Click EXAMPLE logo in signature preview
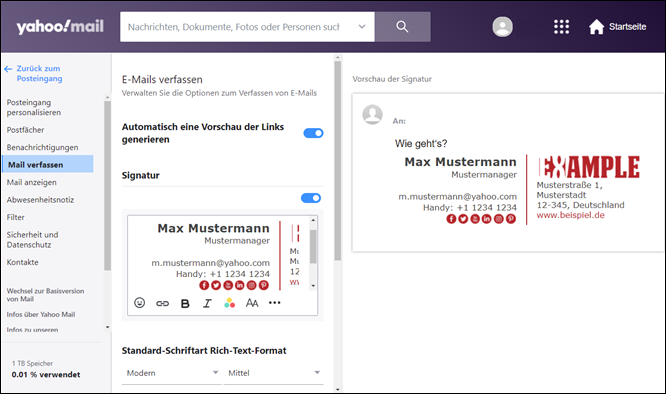Image resolution: width=666 pixels, height=394 pixels. coord(589,166)
